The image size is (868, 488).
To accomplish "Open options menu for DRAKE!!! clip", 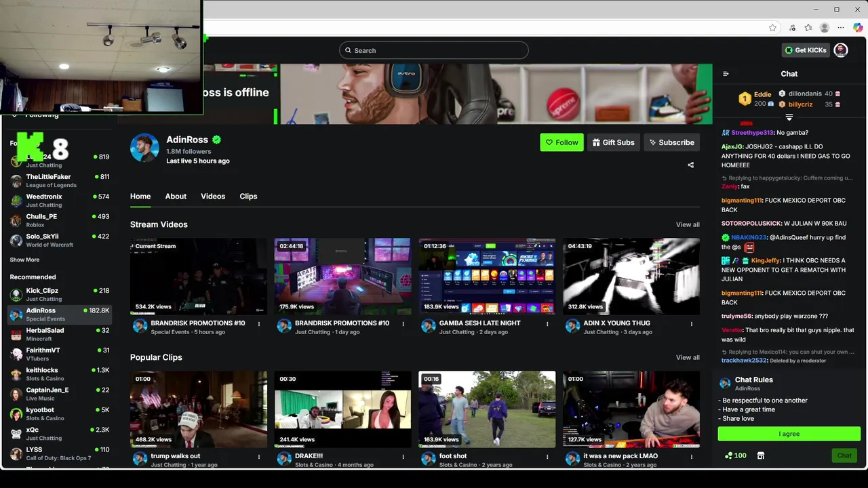I will point(403,457).
